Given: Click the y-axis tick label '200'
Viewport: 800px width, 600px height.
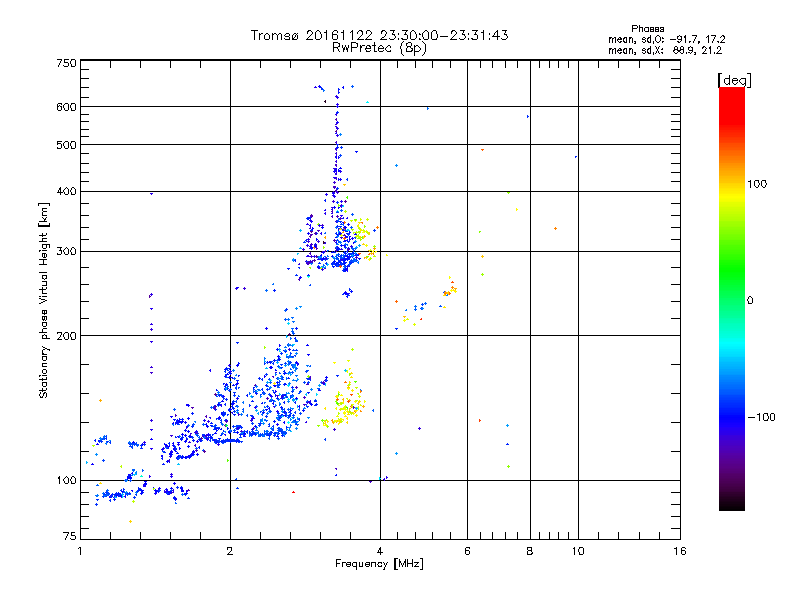Looking at the screenshot, I should pos(66,336).
